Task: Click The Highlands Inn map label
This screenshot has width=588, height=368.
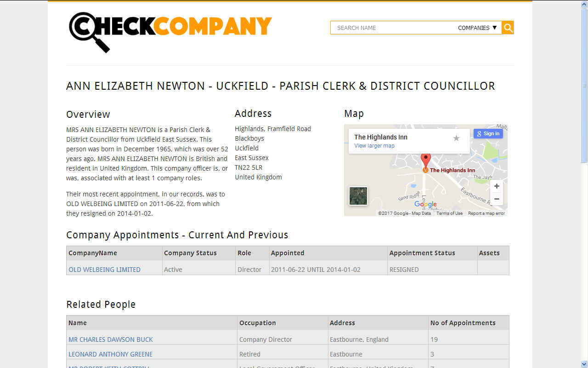Action: 452,170
